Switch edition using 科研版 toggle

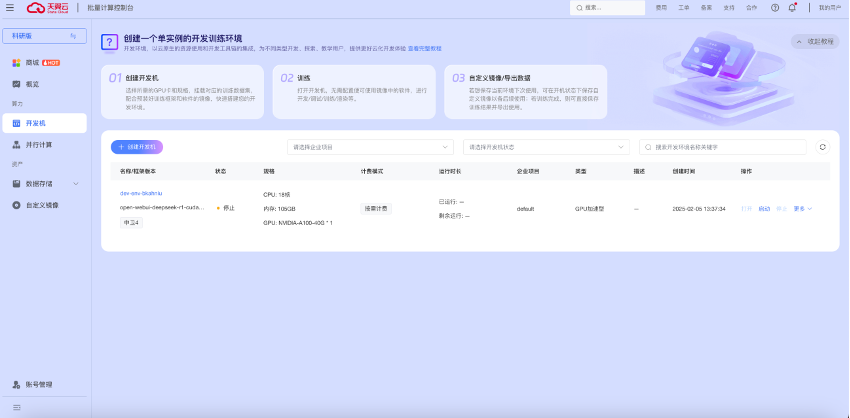point(44,36)
